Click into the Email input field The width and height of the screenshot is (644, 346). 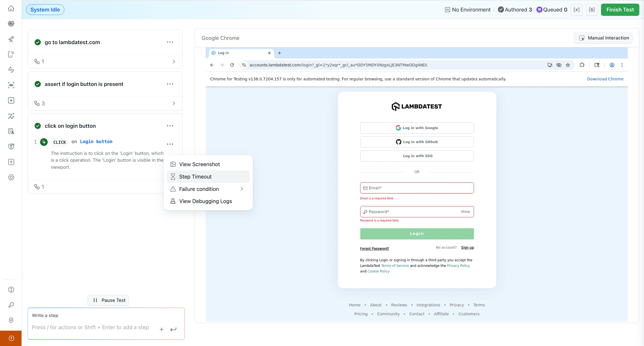[x=417, y=188]
